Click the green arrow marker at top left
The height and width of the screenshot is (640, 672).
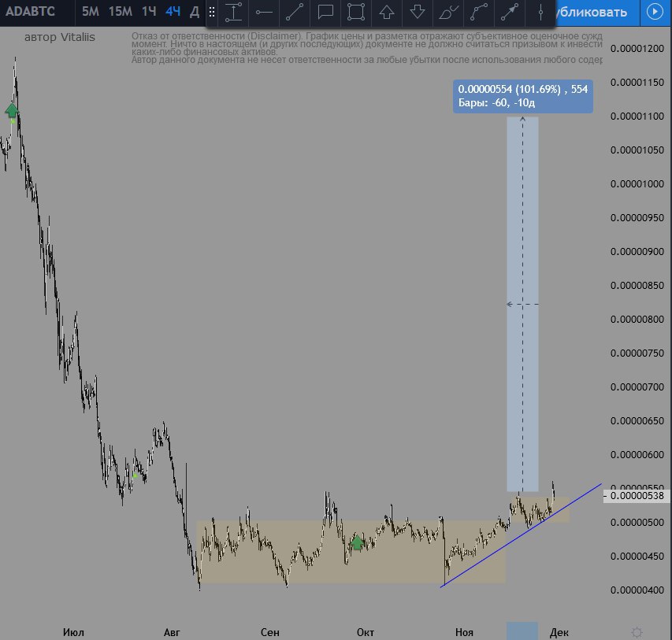click(12, 110)
